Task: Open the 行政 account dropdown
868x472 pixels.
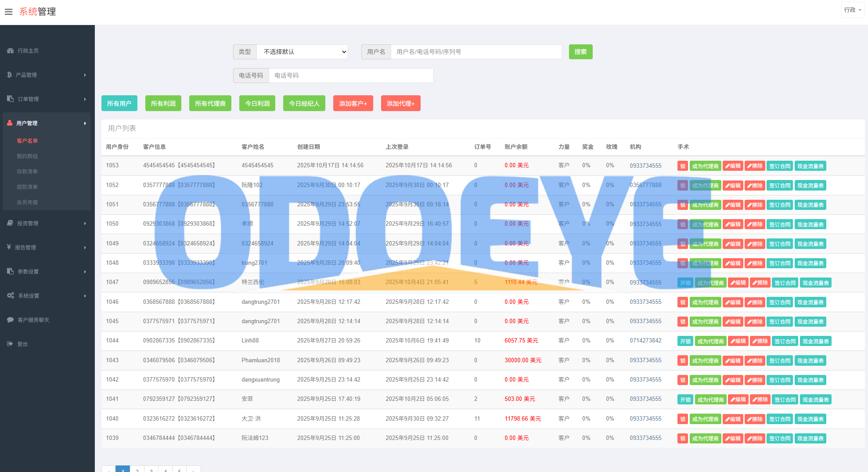Action: (x=853, y=10)
